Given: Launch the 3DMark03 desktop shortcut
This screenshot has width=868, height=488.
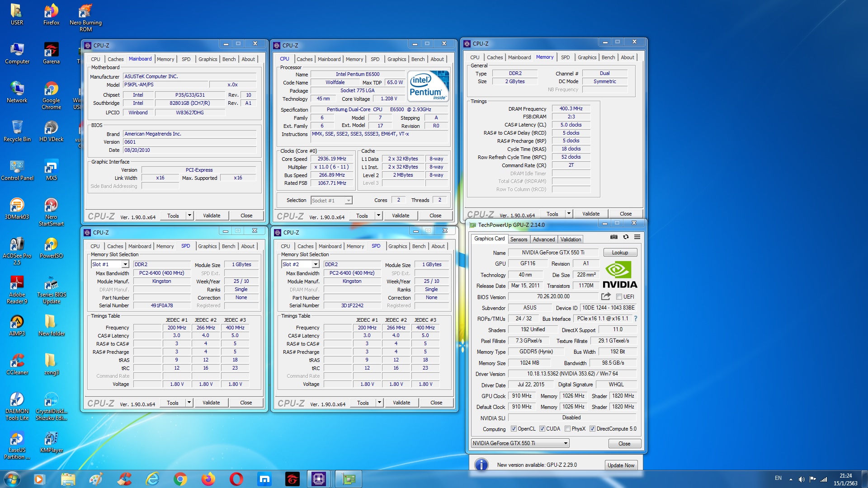Looking at the screenshot, I should 17,209.
